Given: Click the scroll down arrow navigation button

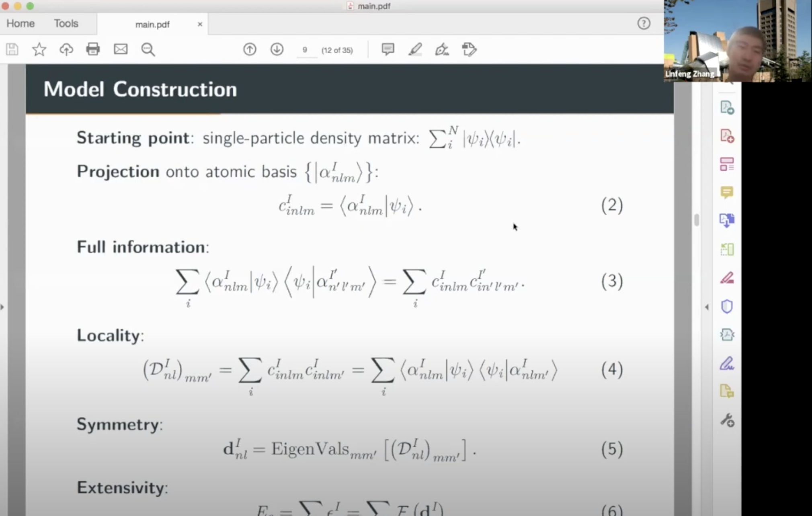Looking at the screenshot, I should tap(276, 50).
